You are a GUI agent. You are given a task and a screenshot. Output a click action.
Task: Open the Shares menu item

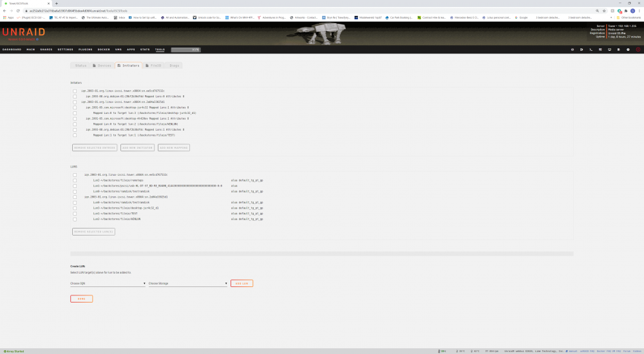pos(46,50)
